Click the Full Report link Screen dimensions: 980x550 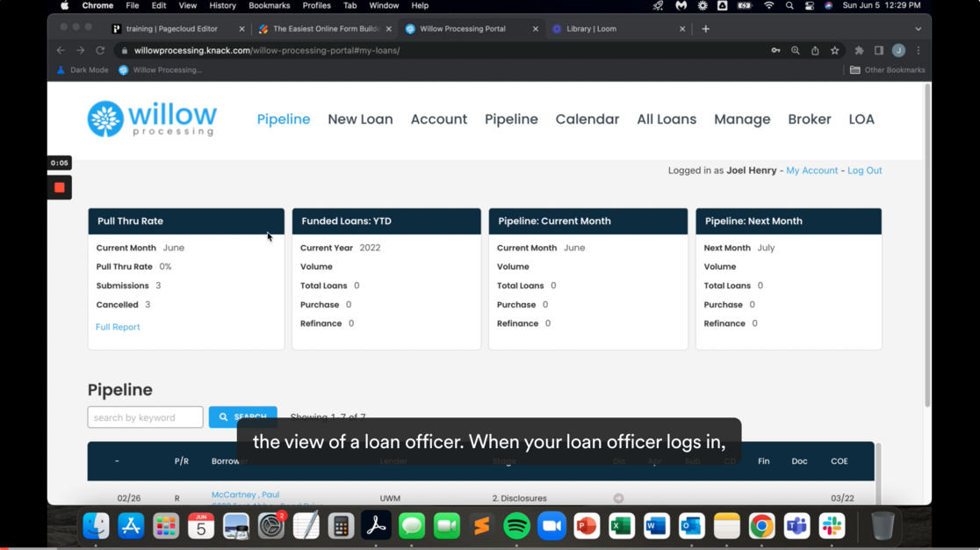tap(118, 327)
